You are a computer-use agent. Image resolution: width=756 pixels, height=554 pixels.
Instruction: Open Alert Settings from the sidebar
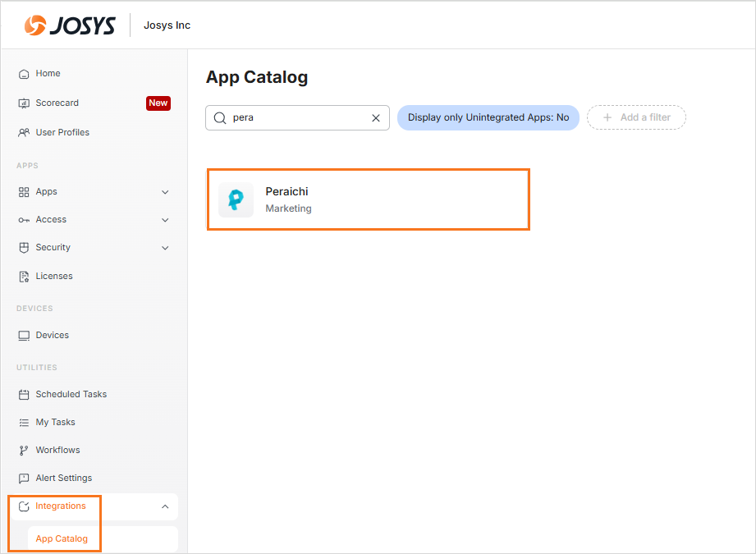(x=63, y=478)
